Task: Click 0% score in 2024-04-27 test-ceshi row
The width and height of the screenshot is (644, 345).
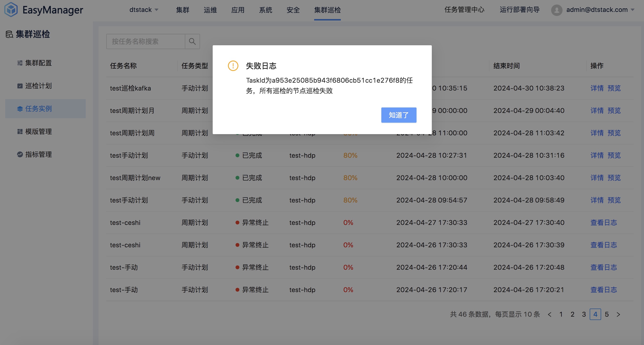Action: coord(348,222)
